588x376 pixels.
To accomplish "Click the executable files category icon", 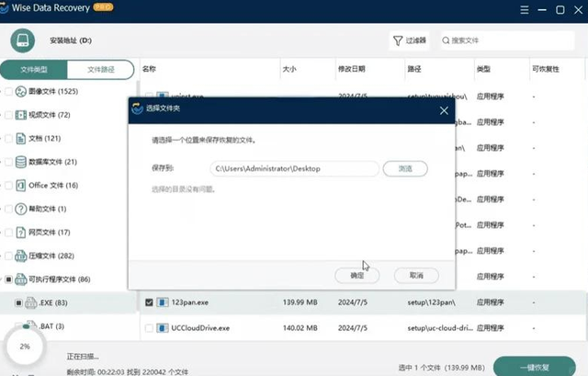I will pos(20,279).
